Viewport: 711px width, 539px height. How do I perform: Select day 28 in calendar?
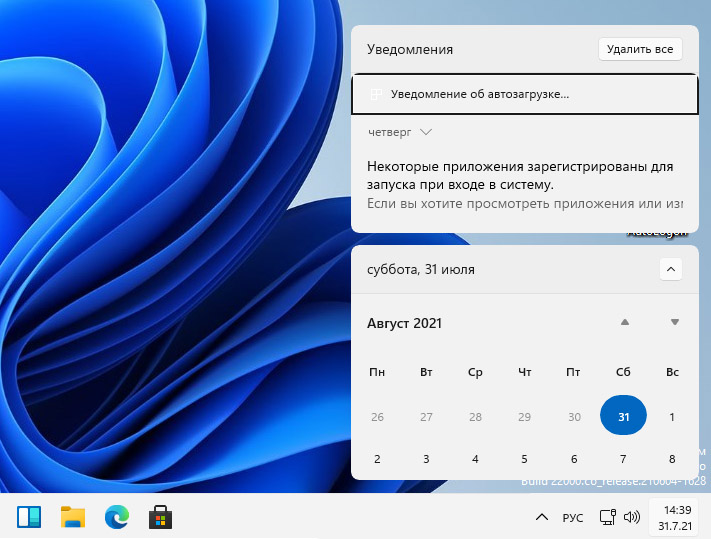pos(475,417)
